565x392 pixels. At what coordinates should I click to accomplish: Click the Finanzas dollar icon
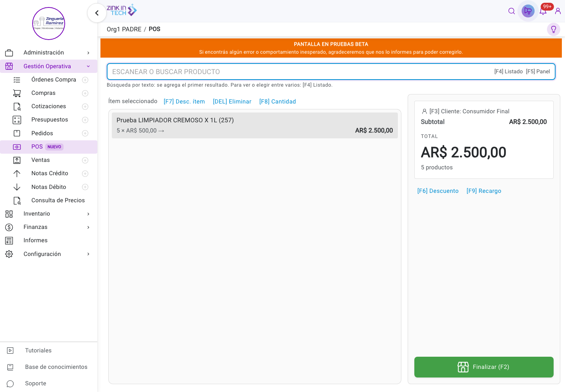tap(9, 227)
